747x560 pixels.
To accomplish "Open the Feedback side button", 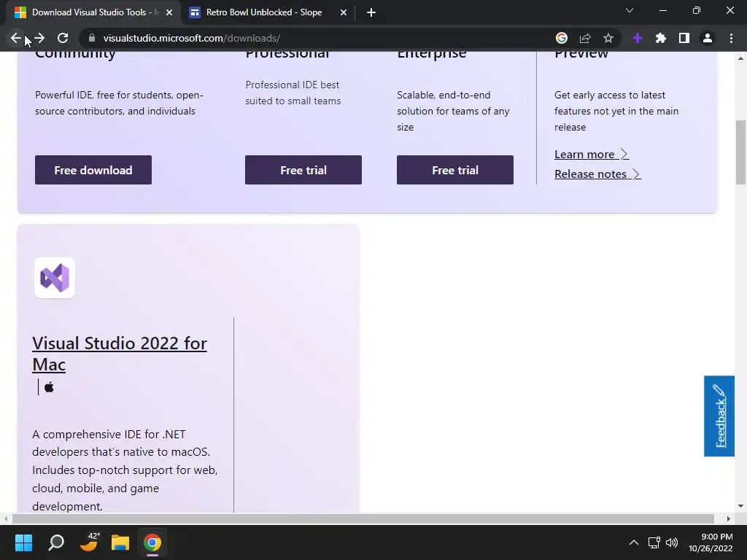I will click(x=719, y=416).
